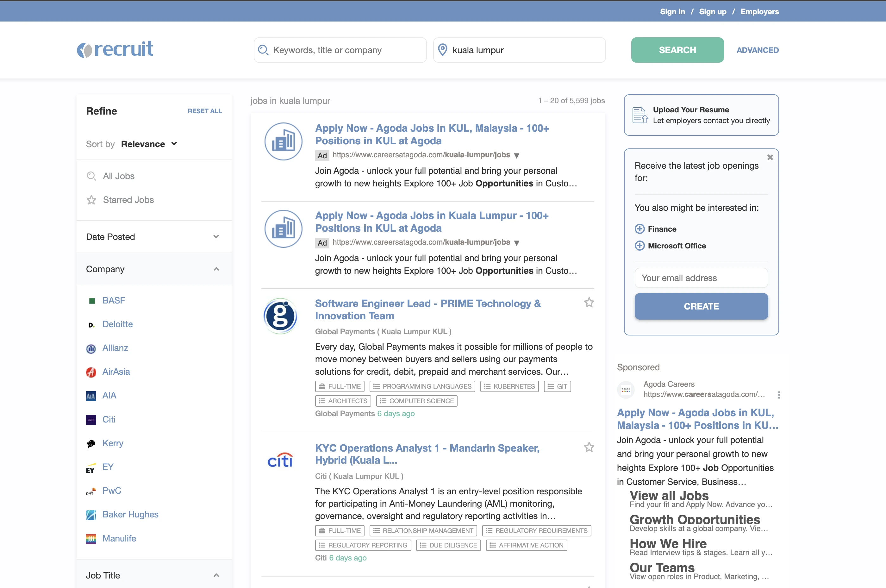Click the Citi logo in results
This screenshot has height=588, width=886.
point(280,460)
